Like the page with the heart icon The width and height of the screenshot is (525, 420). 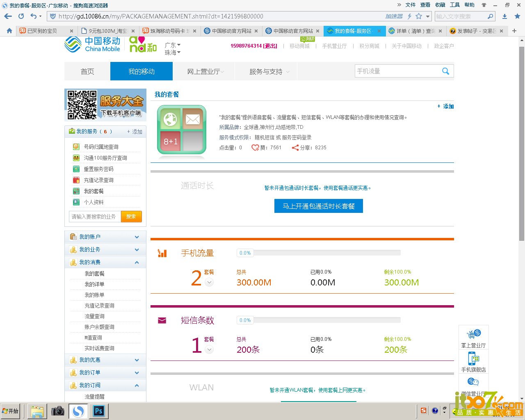(x=255, y=148)
